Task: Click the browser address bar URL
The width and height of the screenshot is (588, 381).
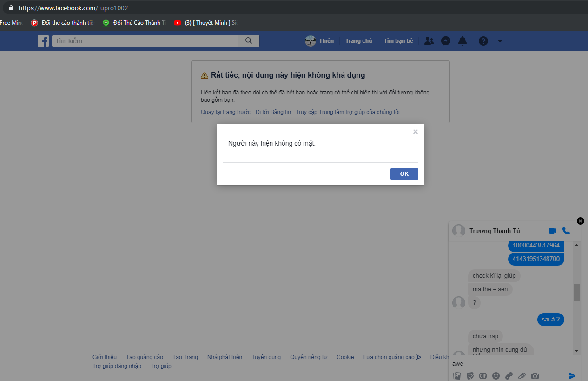Action: coord(73,8)
